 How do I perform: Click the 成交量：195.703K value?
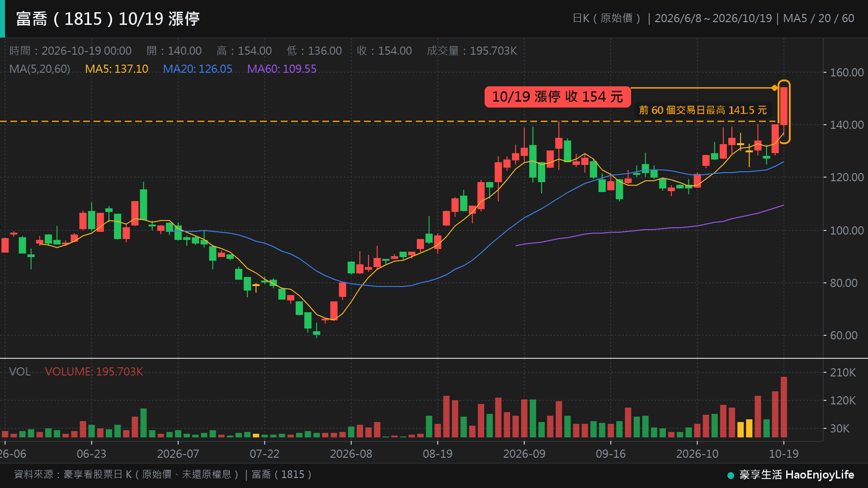[472, 51]
